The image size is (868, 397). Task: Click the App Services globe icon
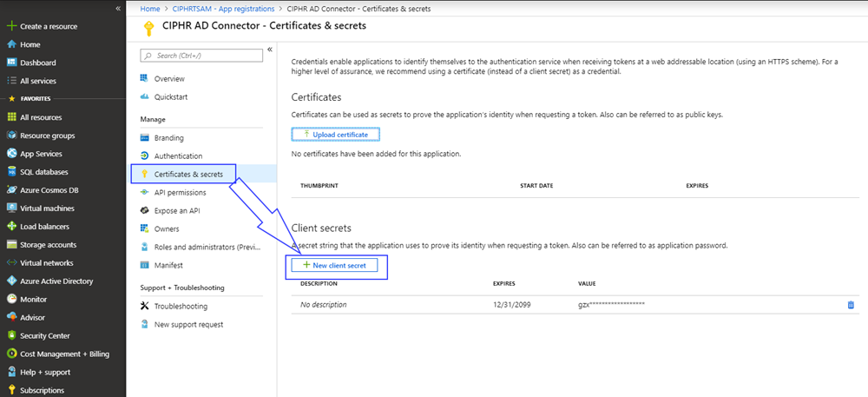point(11,154)
